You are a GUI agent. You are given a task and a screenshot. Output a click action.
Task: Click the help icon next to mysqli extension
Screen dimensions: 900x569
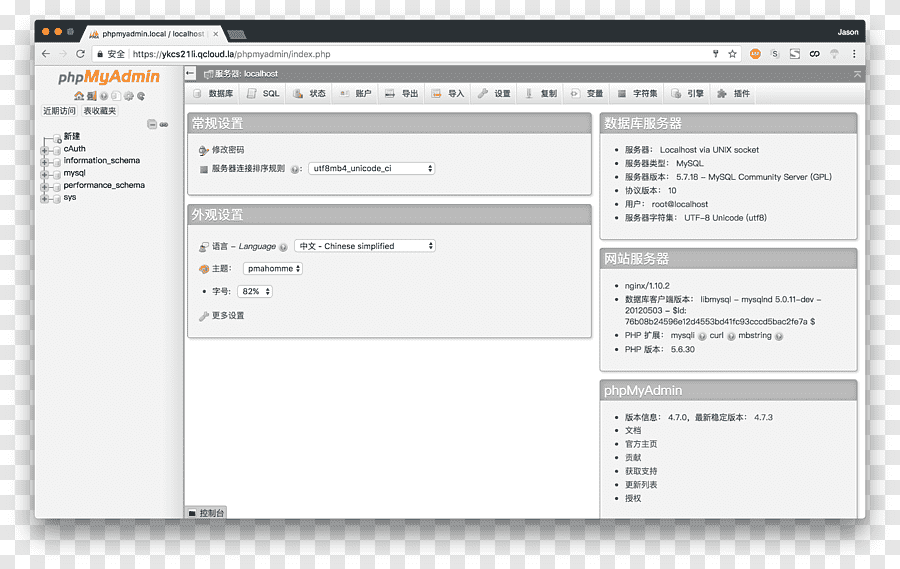702,336
